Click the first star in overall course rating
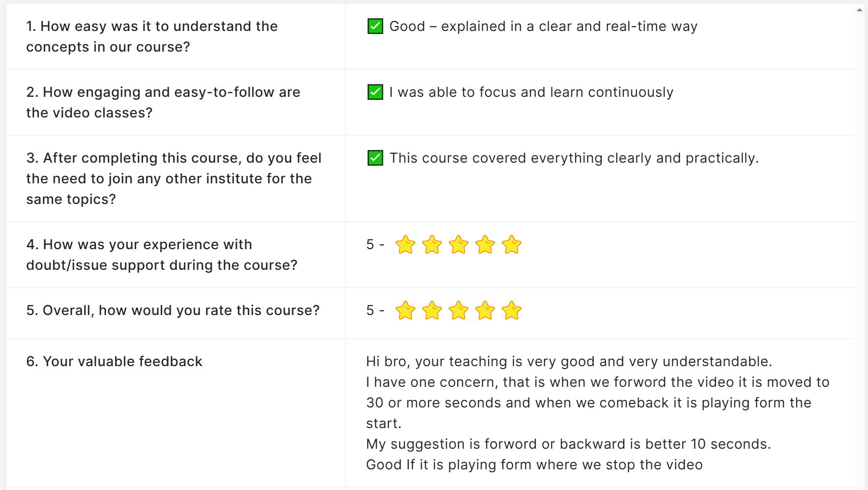The image size is (868, 490). click(x=405, y=311)
